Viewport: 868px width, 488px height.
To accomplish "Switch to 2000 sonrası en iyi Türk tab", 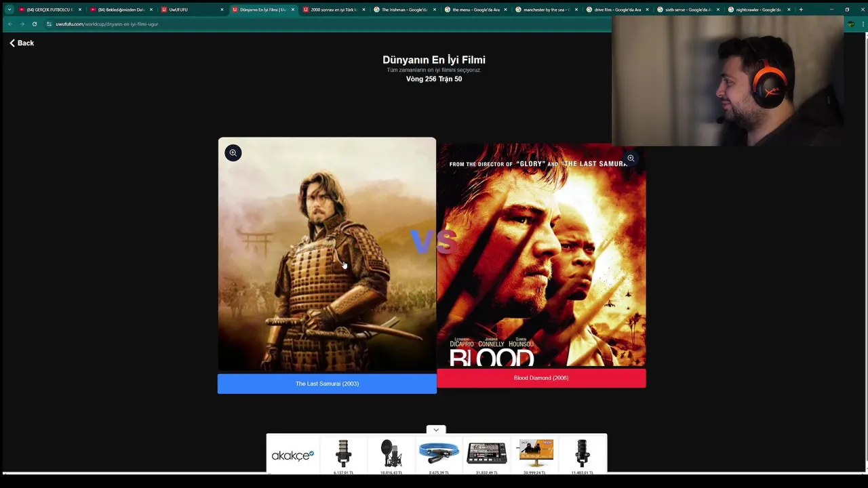I will pyautogui.click(x=334, y=9).
